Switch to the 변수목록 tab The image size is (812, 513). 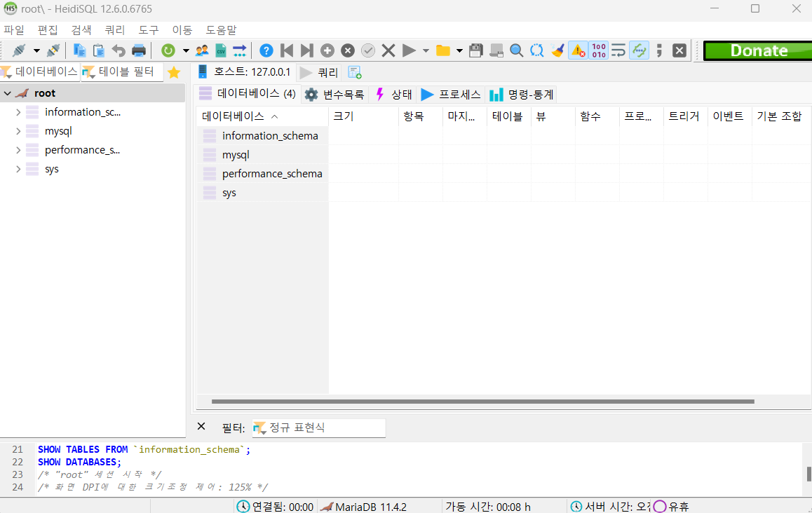(x=334, y=94)
